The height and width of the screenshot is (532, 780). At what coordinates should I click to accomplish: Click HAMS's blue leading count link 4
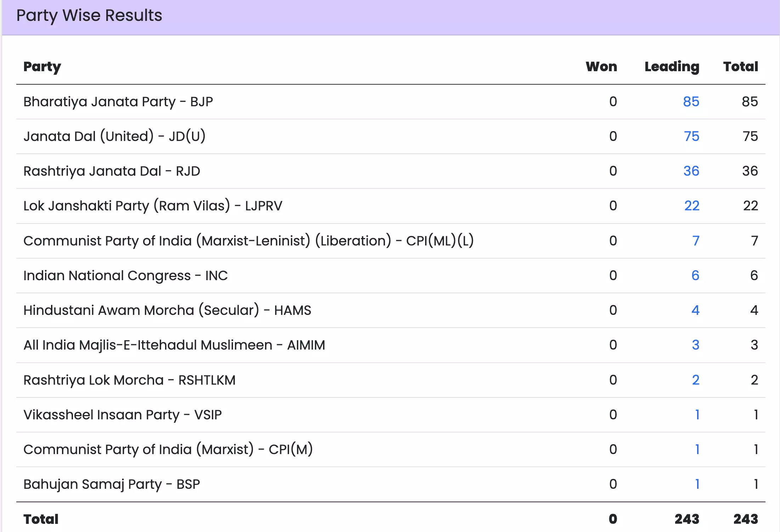[x=695, y=310]
